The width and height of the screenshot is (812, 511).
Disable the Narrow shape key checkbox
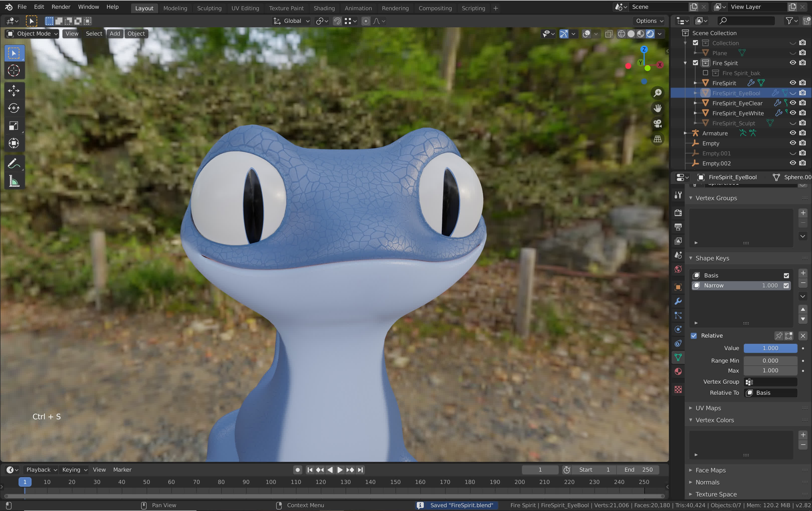coord(786,286)
